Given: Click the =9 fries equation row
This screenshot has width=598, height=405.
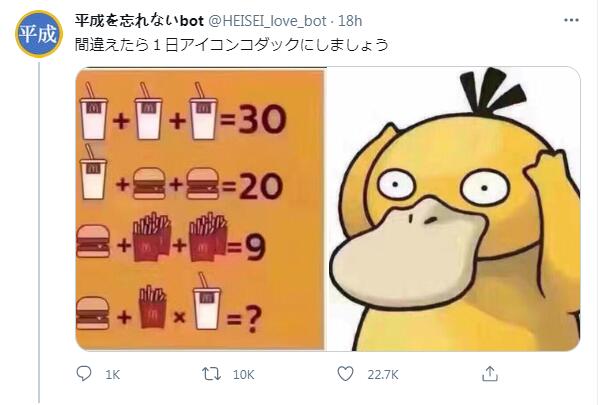Looking at the screenshot, I should 171,237.
